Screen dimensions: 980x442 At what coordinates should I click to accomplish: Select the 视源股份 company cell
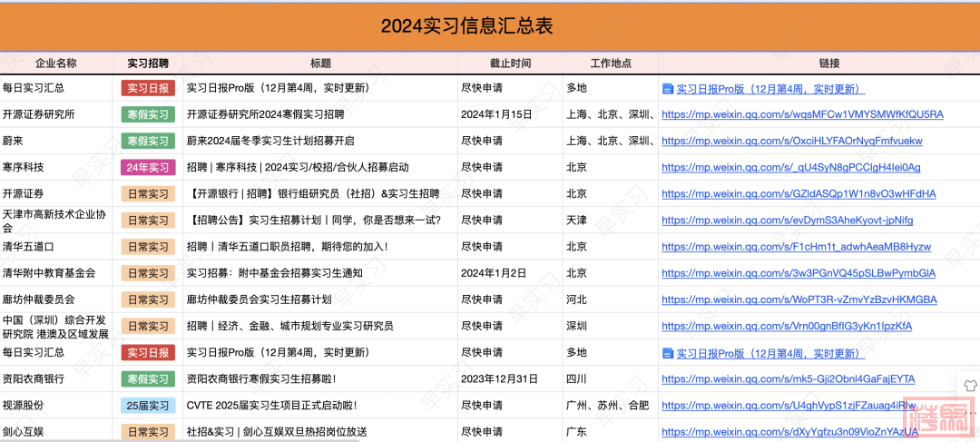point(55,405)
